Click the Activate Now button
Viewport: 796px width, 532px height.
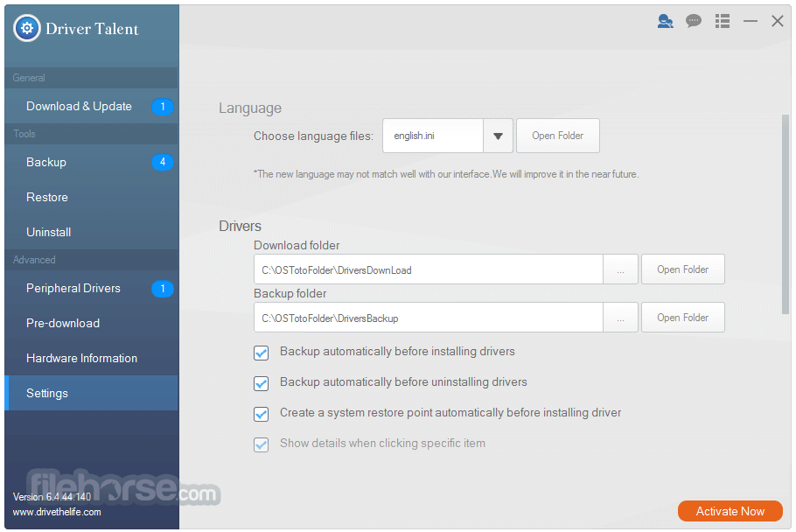click(730, 511)
